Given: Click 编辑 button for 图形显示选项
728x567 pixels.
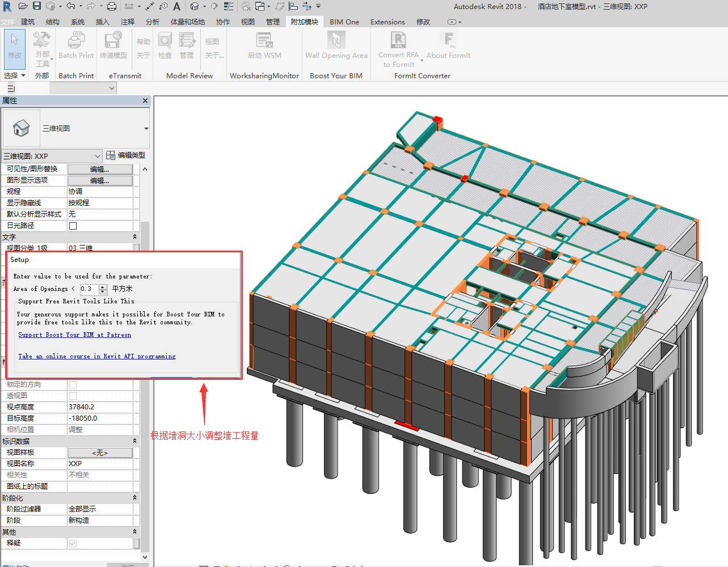Looking at the screenshot, I should [100, 180].
